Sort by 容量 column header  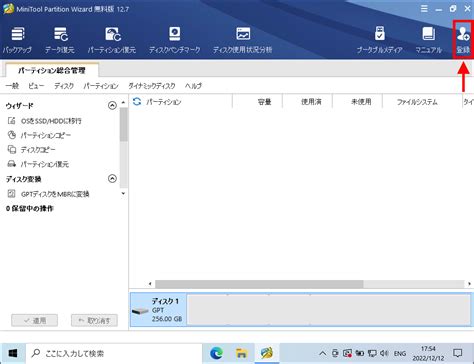coord(264,102)
